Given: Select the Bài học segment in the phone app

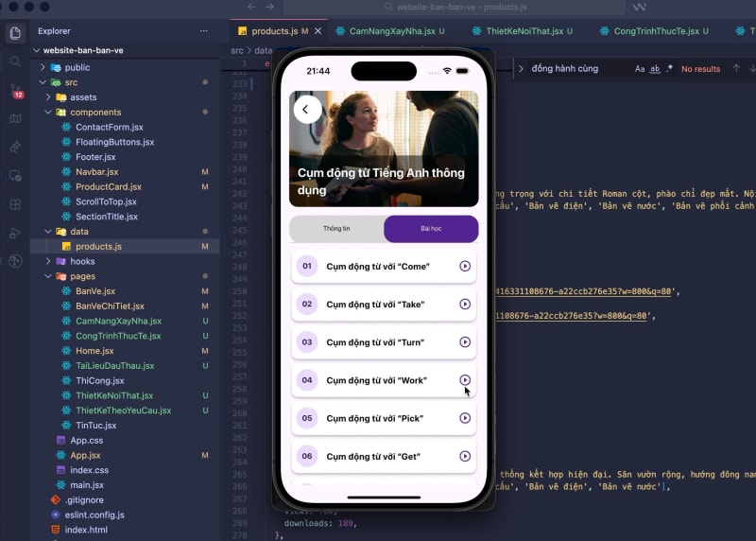Looking at the screenshot, I should (431, 229).
